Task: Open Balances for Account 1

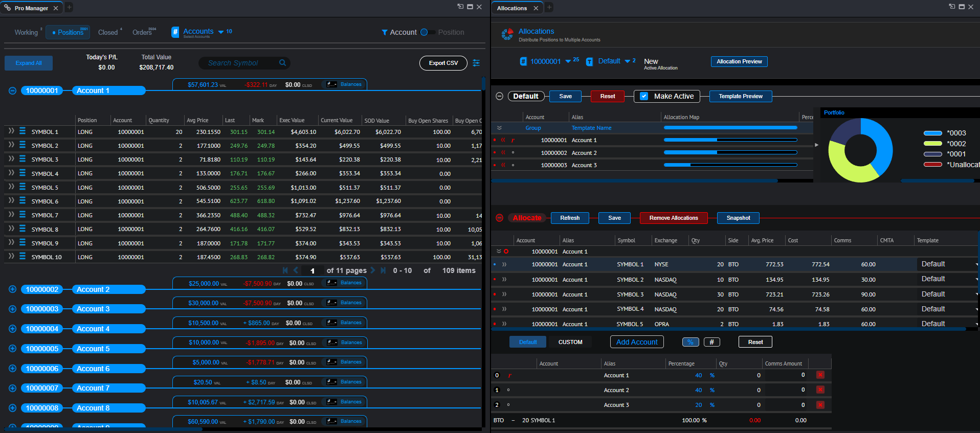Action: pyautogui.click(x=344, y=84)
